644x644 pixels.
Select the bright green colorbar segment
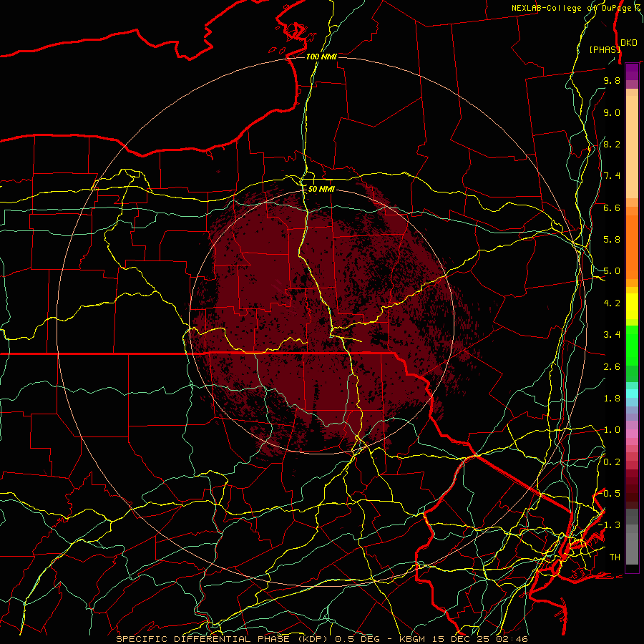tap(632, 346)
